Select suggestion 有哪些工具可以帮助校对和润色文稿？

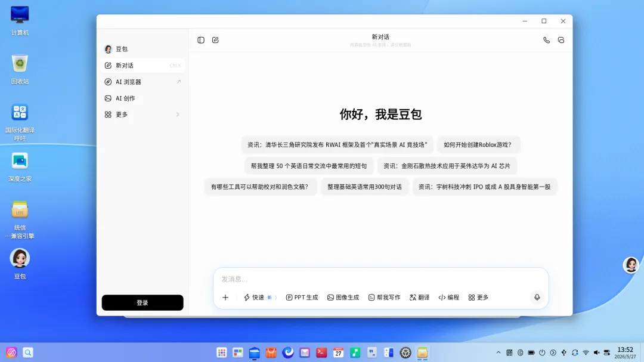click(x=259, y=187)
